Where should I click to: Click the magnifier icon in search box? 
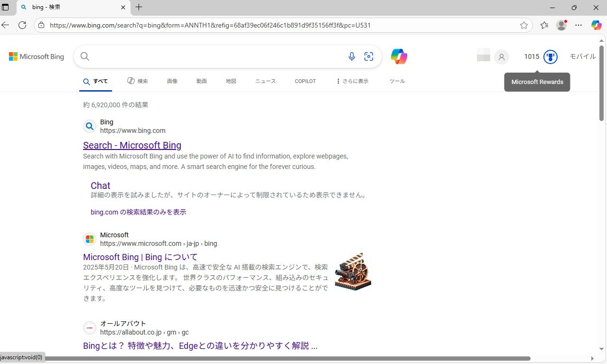pyautogui.click(x=85, y=56)
